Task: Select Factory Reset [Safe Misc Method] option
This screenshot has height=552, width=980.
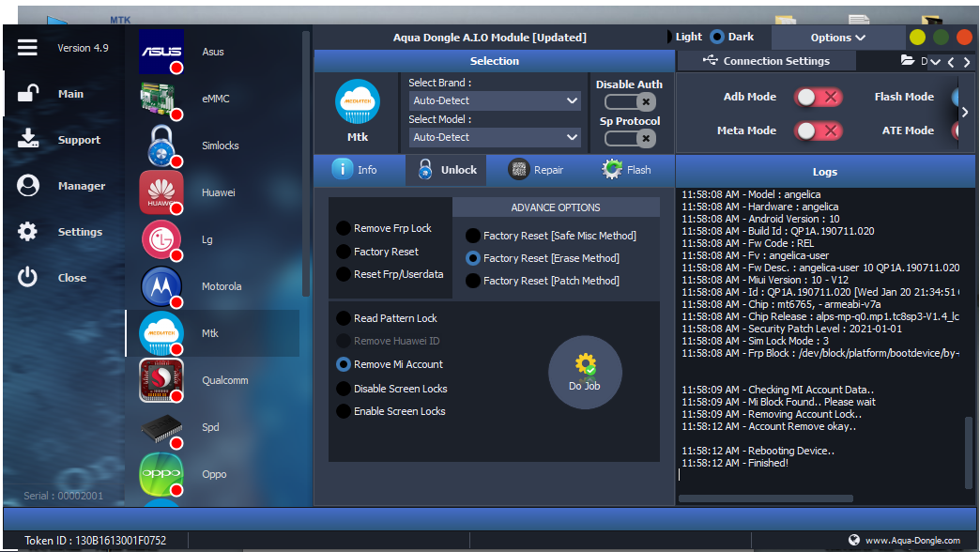Action: 474,236
